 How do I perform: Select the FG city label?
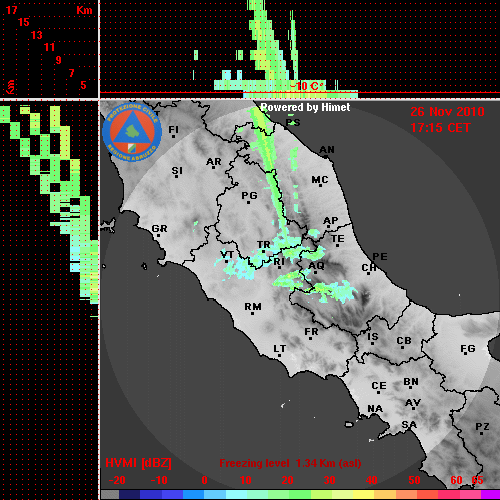pyautogui.click(x=468, y=348)
